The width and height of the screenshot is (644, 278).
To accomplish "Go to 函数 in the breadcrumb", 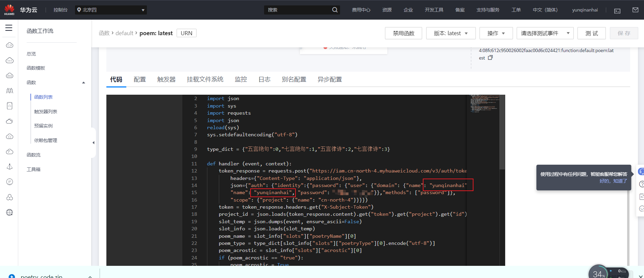I will click(x=104, y=33).
